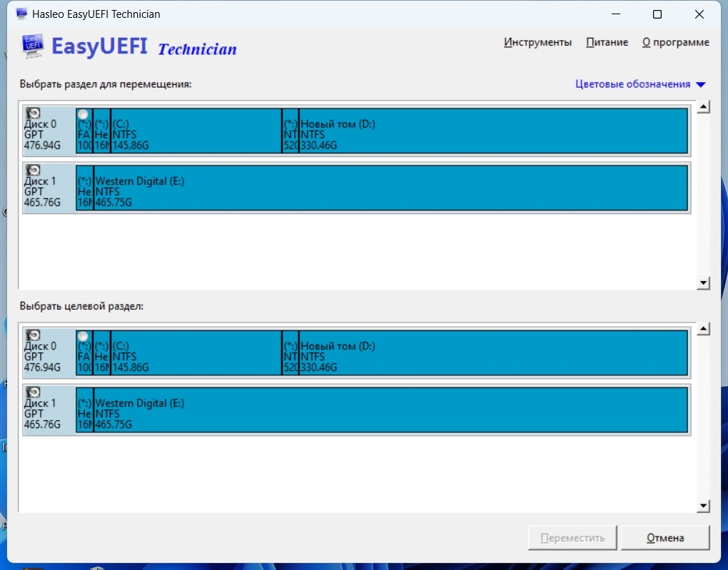
Task: Select target 16M reserved partition on Disk 0
Action: coord(101,352)
